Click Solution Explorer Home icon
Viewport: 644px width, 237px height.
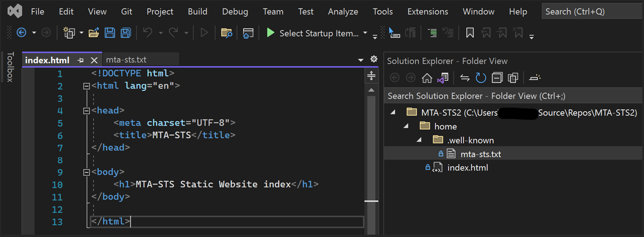tap(427, 78)
